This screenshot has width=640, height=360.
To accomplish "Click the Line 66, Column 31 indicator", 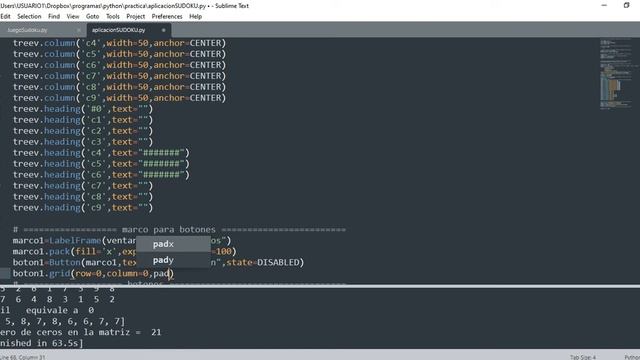I will (23, 357).
